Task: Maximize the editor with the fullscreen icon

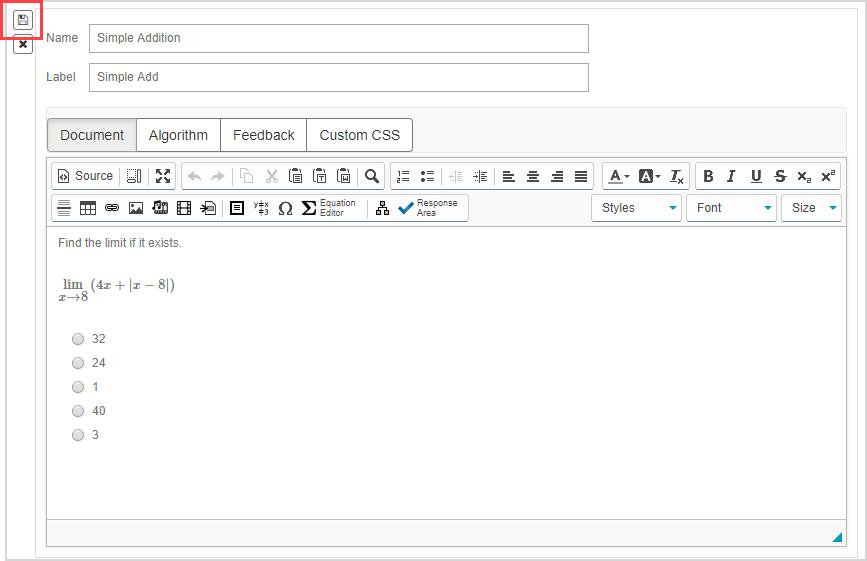Action: [163, 176]
